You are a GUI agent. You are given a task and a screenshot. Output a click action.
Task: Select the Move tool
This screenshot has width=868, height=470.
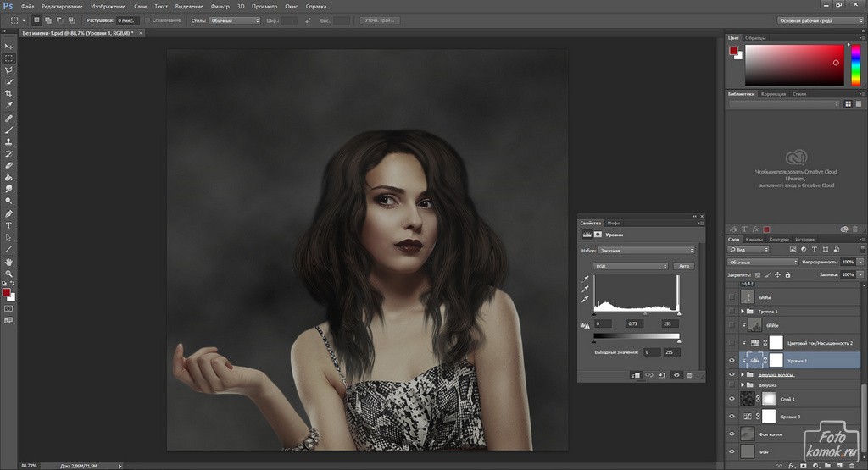[8, 47]
